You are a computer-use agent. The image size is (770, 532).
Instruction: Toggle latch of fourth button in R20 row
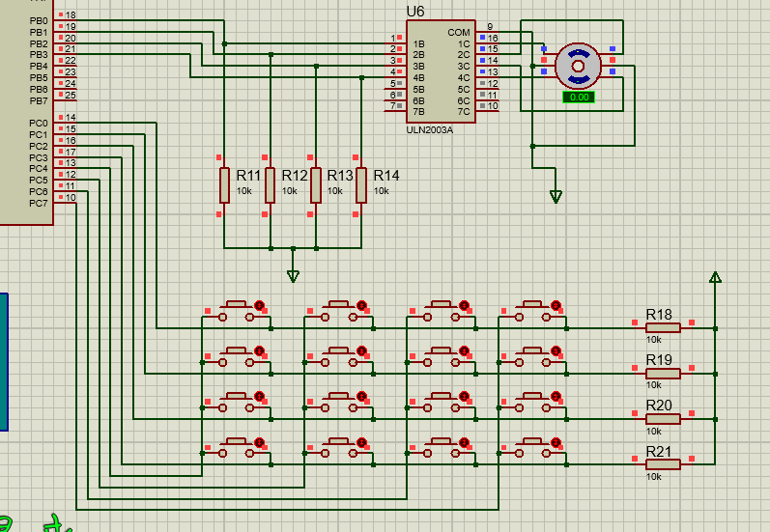point(556,396)
